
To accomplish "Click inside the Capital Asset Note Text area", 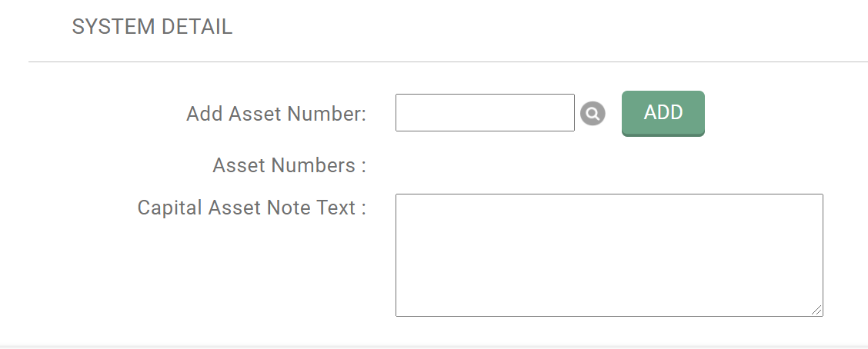I will point(609,254).
